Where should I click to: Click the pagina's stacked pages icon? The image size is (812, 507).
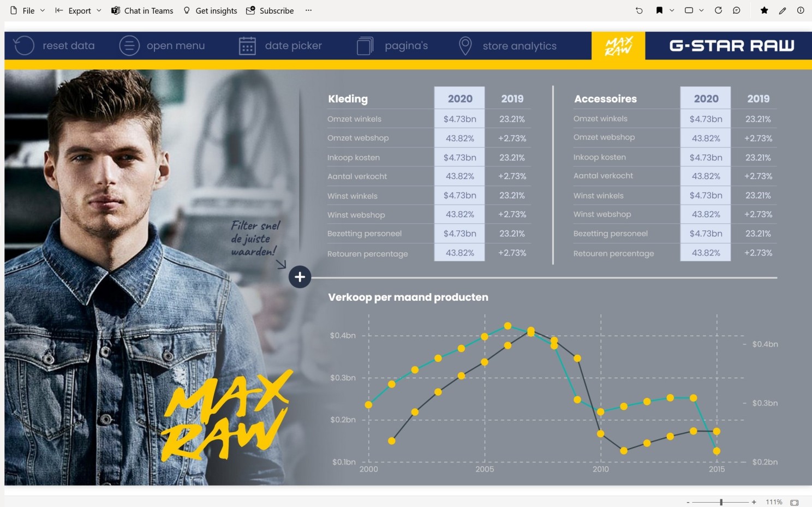[x=365, y=46]
